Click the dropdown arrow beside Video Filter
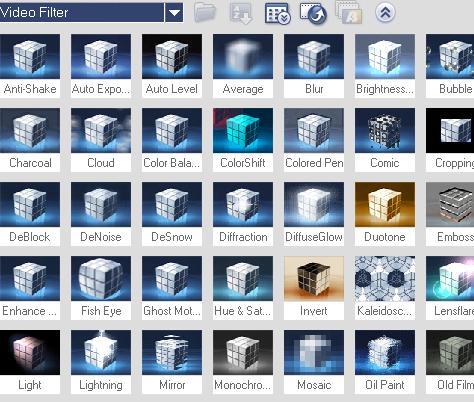 pos(174,13)
